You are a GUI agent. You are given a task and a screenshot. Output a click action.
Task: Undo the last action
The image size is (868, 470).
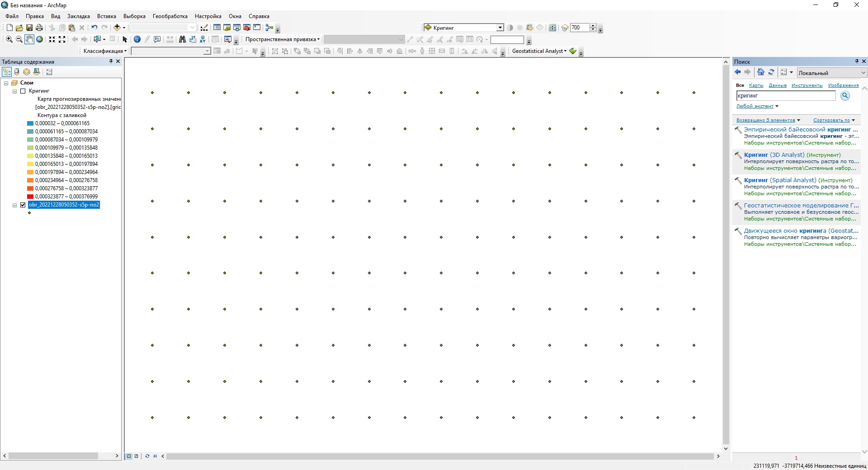[x=94, y=28]
